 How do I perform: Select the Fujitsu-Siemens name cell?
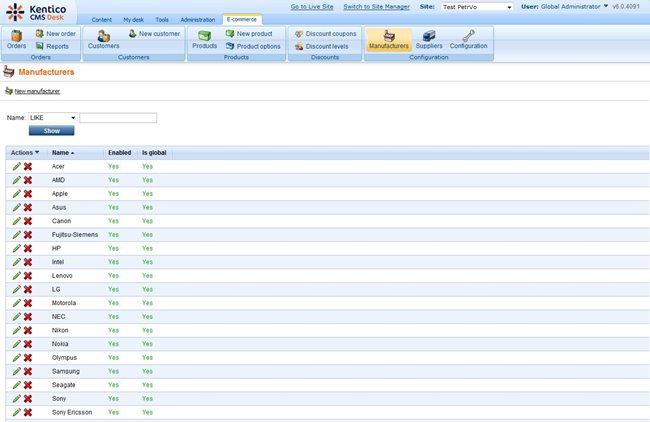[75, 235]
